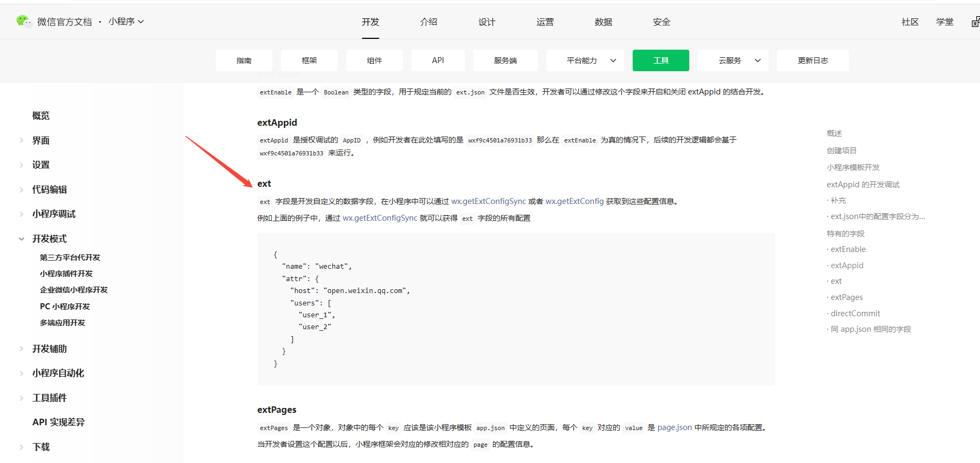Open 概览 in the sidebar

pos(41,115)
